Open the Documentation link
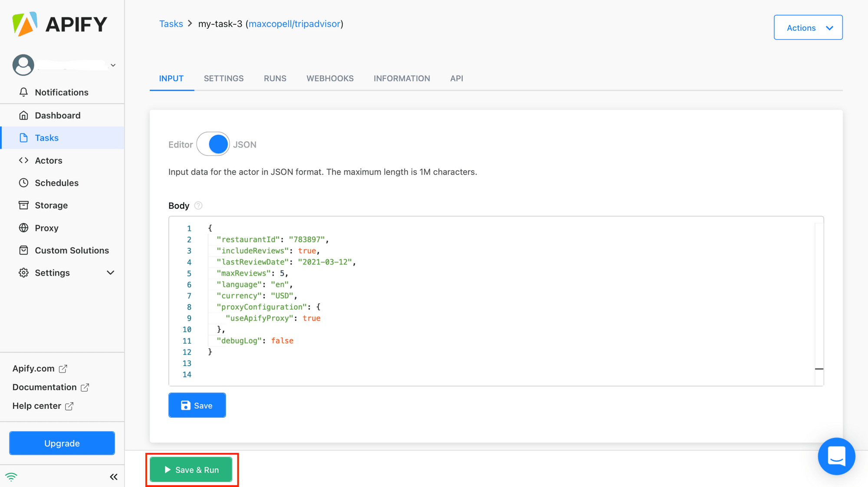The height and width of the screenshot is (487, 868). [44, 387]
